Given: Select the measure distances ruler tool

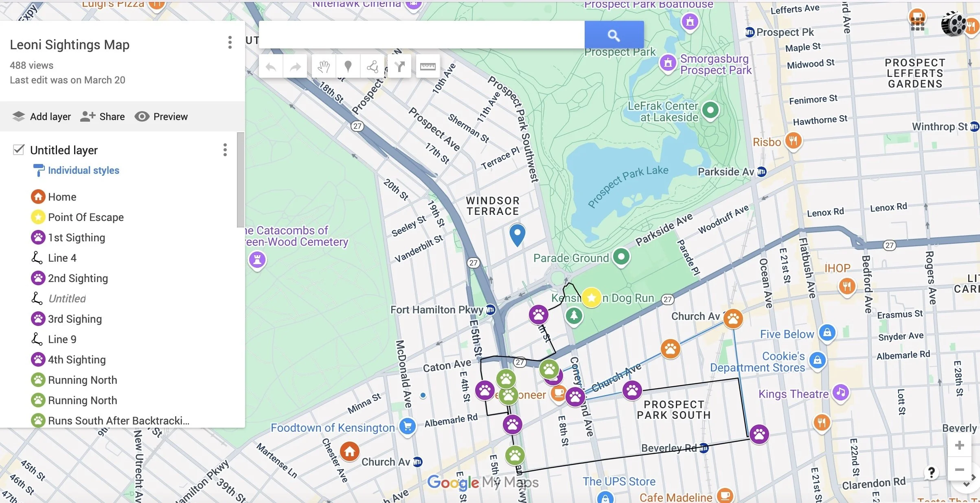Looking at the screenshot, I should pyautogui.click(x=428, y=66).
